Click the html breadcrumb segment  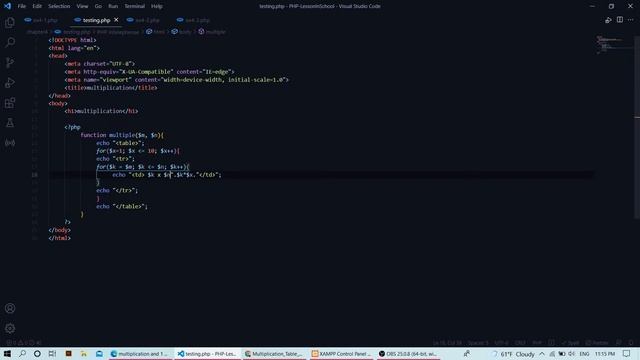(x=156, y=32)
